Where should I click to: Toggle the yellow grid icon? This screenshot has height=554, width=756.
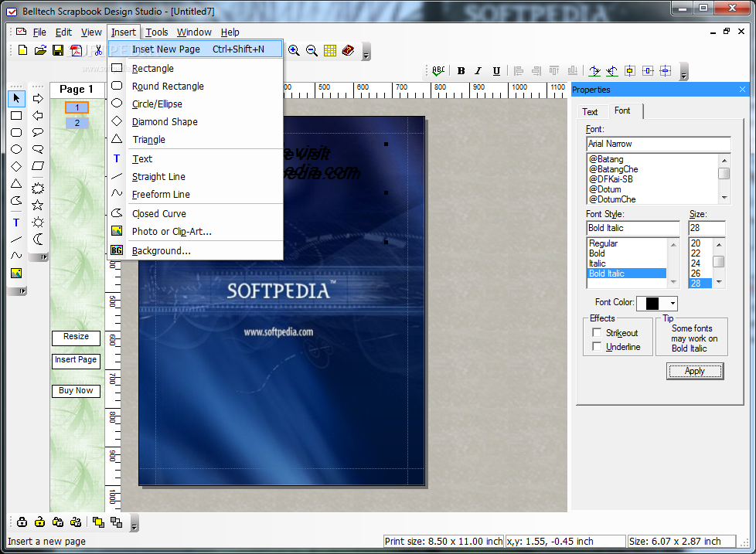pos(330,50)
